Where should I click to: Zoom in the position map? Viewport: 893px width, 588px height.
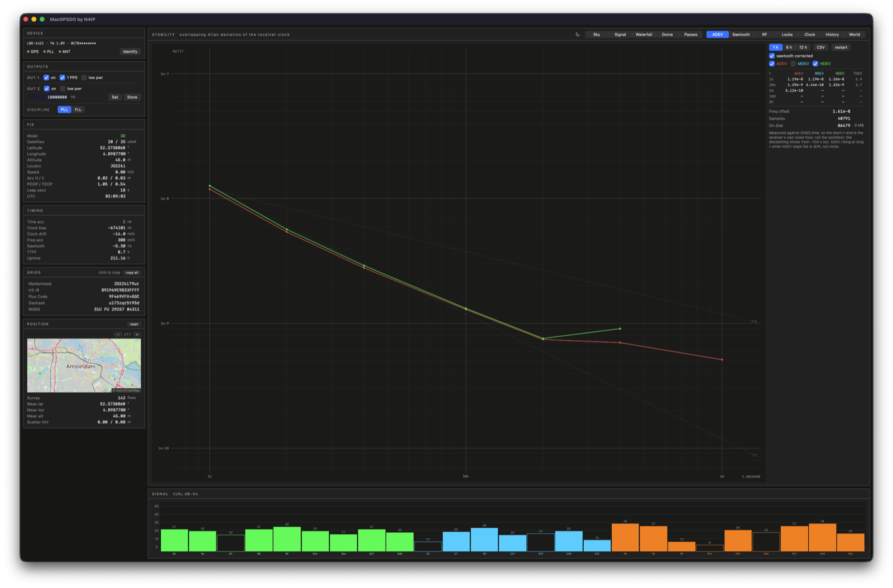137,335
